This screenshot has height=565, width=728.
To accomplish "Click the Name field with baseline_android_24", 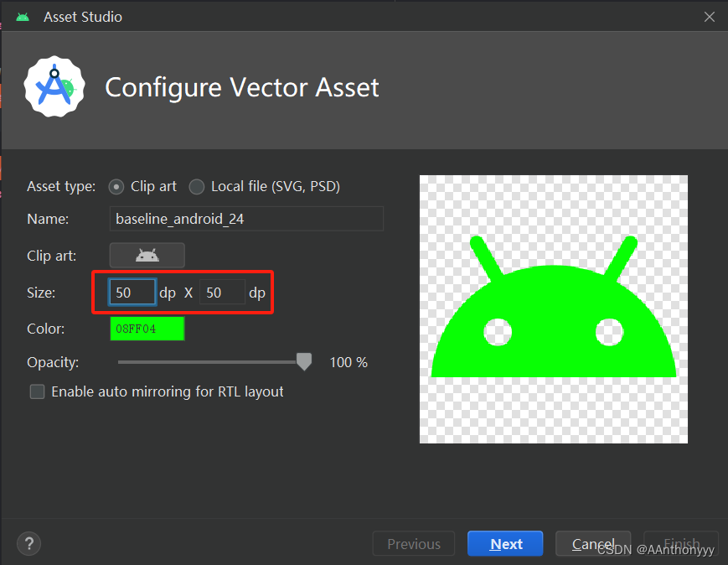I will click(x=246, y=219).
